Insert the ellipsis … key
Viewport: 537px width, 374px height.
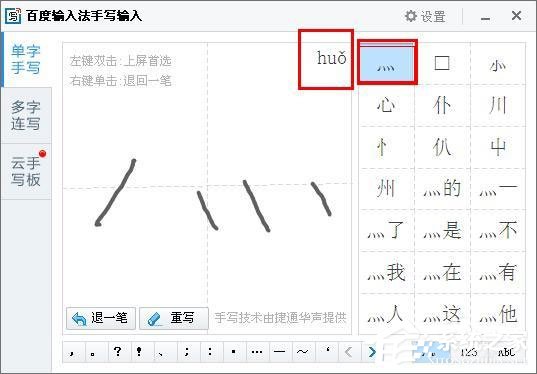pyautogui.click(x=257, y=352)
